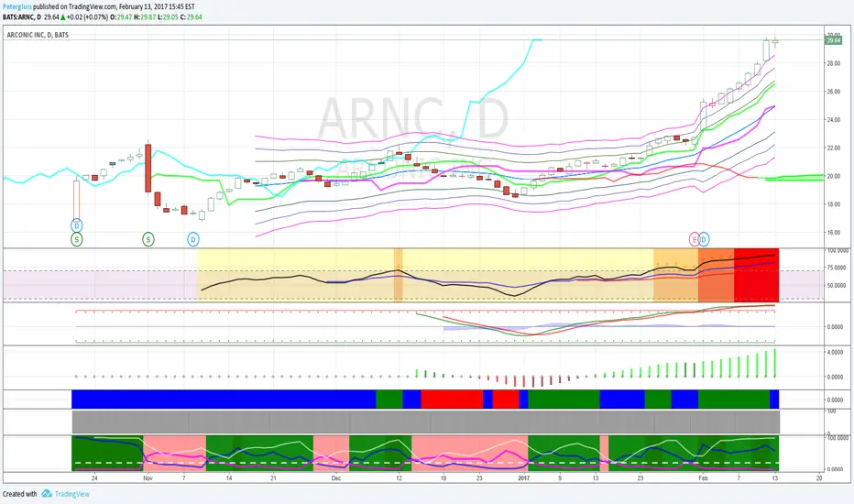The height and width of the screenshot is (504, 854).
Task: Click the high value H:29.87
Action: pos(145,16)
